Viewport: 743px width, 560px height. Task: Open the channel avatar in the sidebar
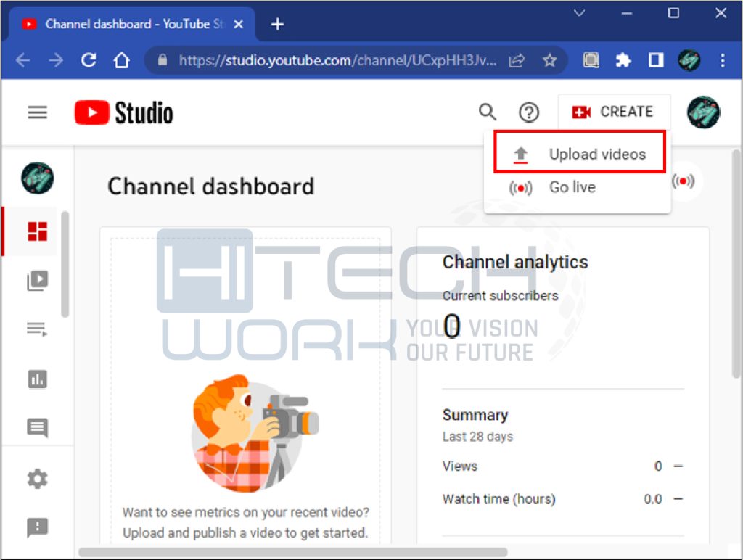[38, 178]
